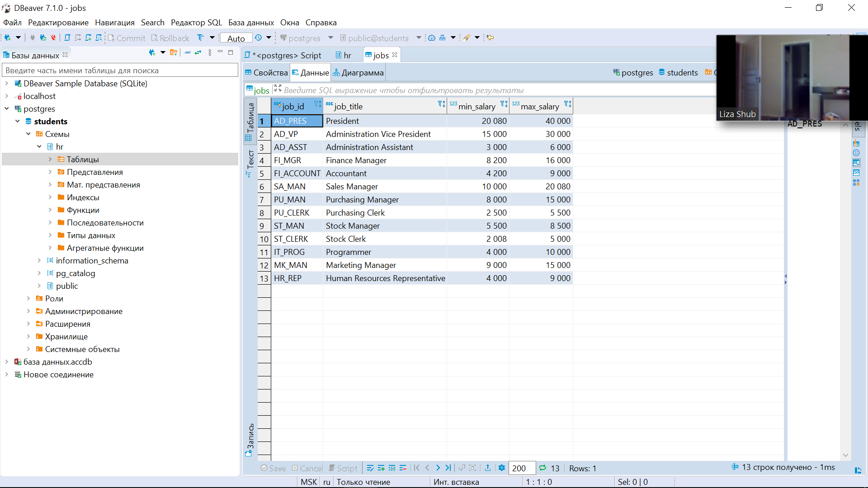Click the Script button in bottom bar

(x=343, y=468)
